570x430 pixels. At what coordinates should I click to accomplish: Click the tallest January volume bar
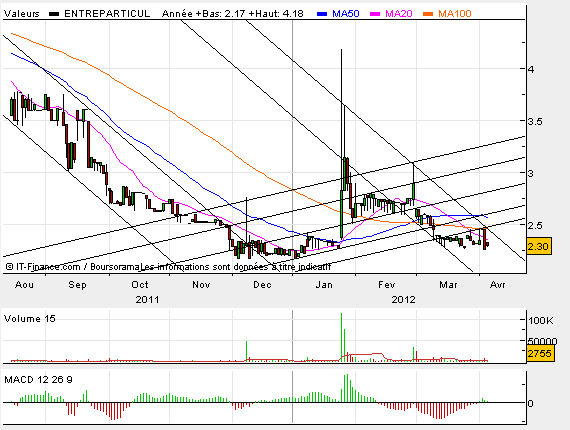click(x=341, y=336)
